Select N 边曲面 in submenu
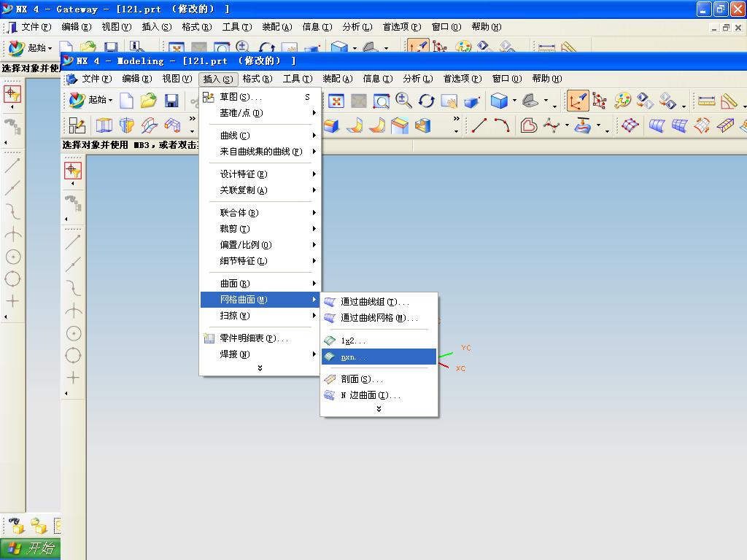747x560 pixels. coord(379,395)
